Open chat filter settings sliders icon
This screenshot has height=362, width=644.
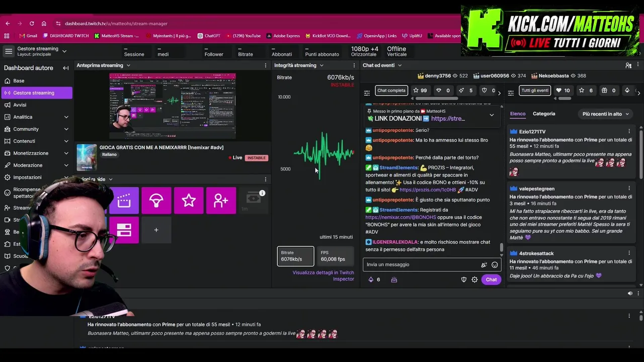pos(367,93)
